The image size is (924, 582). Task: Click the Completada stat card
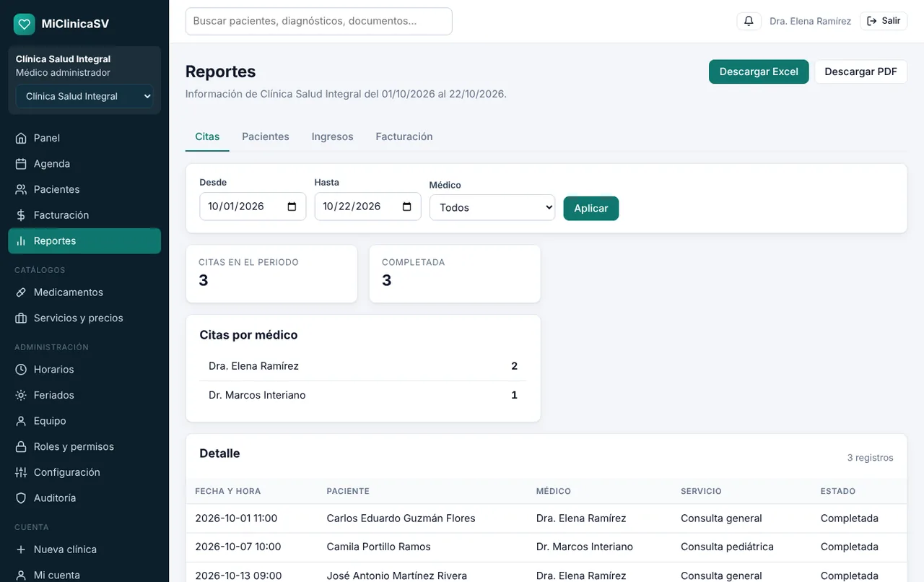tap(455, 274)
